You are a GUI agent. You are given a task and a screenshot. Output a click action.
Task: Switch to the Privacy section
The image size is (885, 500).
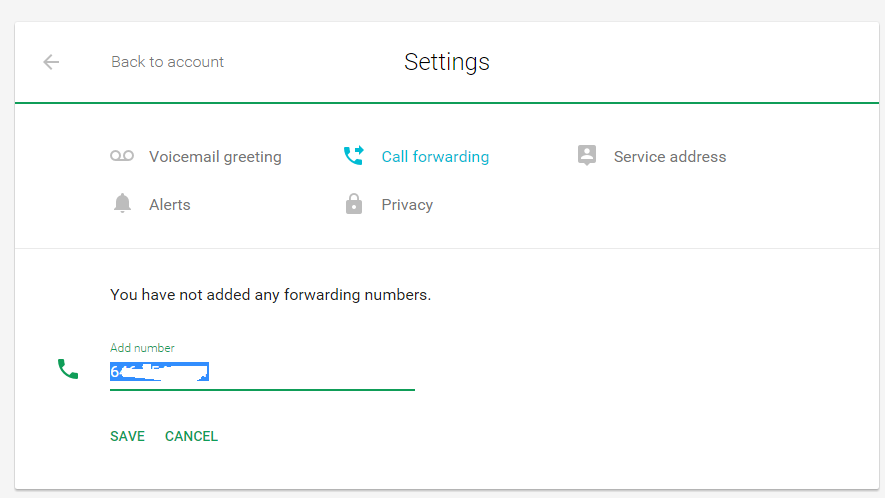pos(407,205)
